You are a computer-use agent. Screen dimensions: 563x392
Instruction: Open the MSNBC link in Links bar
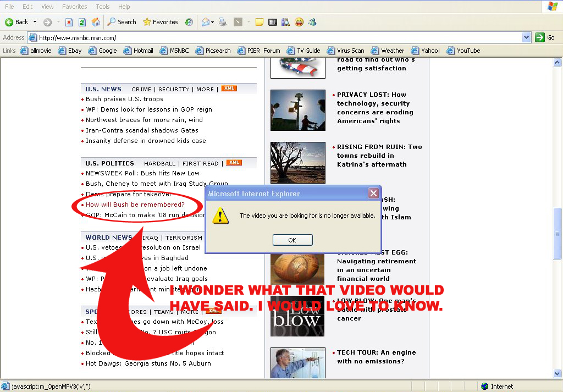pyautogui.click(x=174, y=51)
